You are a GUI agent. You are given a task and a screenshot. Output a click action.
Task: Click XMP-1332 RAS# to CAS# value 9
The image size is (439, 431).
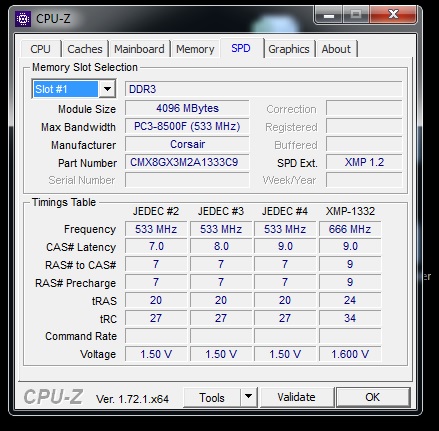coord(350,264)
